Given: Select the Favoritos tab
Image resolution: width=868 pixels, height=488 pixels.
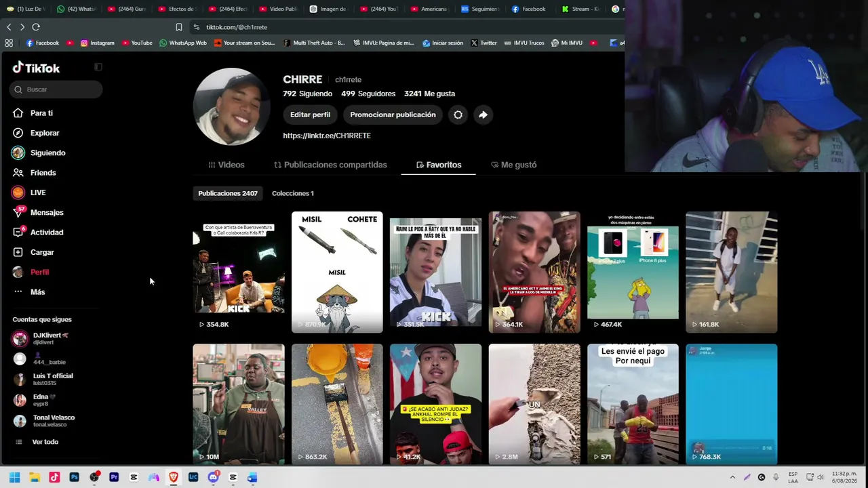Looking at the screenshot, I should pos(439,165).
